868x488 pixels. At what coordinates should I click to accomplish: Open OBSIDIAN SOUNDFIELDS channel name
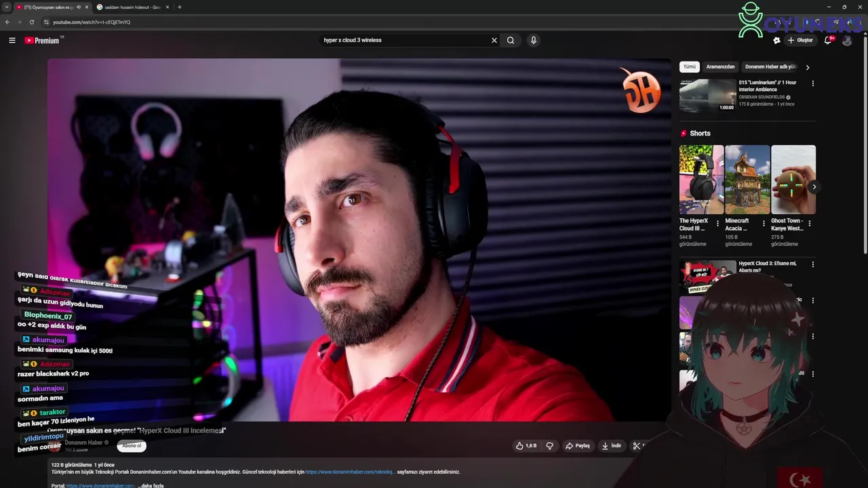pos(762,97)
